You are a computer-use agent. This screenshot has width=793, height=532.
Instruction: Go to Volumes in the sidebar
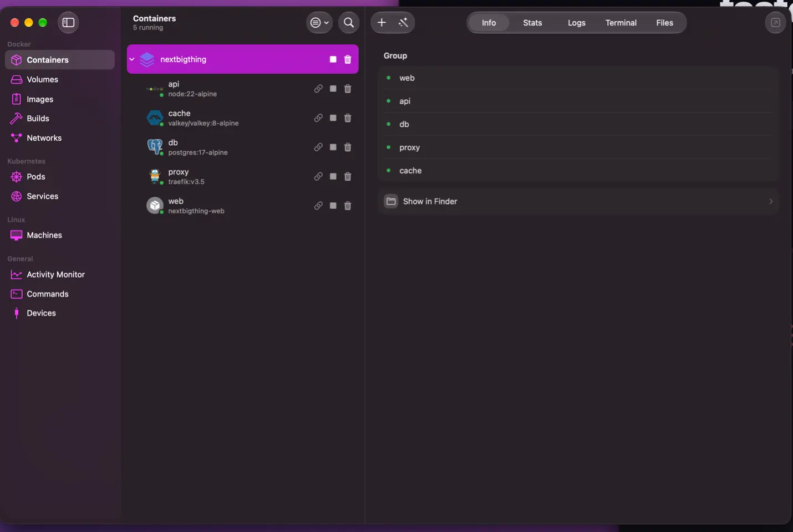tap(60, 79)
